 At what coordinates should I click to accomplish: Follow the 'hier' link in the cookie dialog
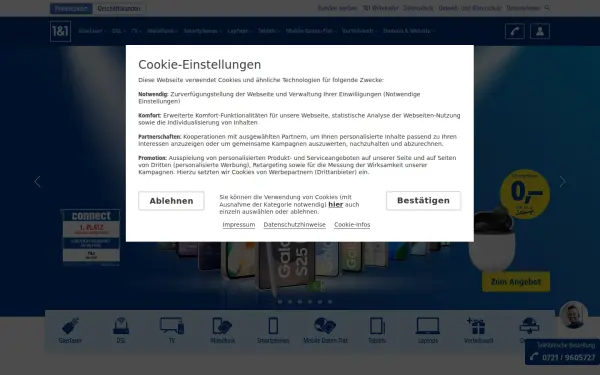[336, 204]
